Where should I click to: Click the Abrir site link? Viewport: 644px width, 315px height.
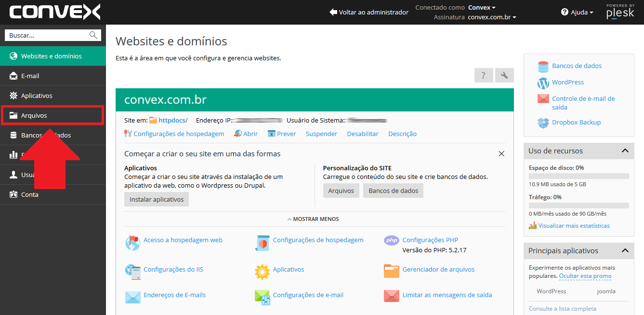point(250,134)
